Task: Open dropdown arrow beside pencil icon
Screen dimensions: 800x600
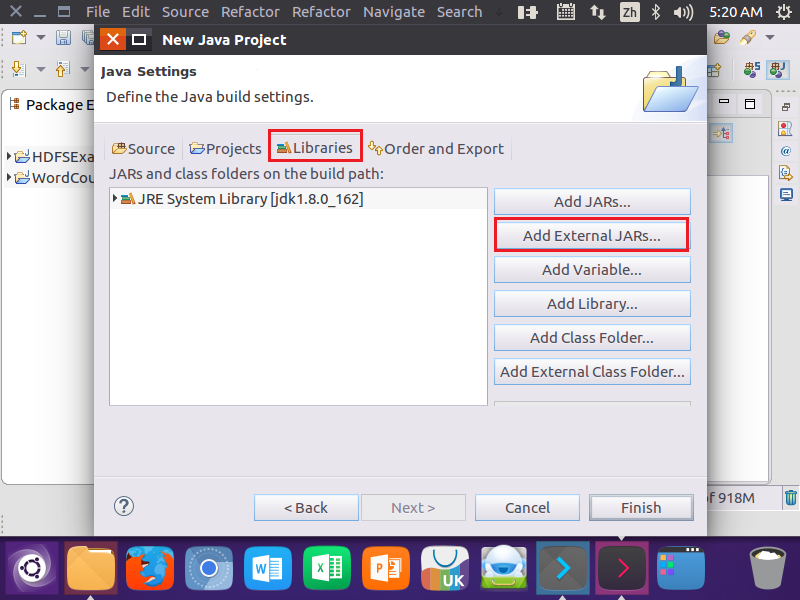Action: pos(770,37)
